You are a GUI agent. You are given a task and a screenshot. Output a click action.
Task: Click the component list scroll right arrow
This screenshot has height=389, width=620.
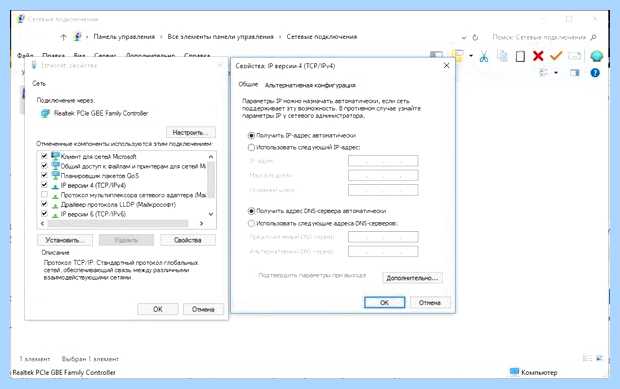pos(202,224)
